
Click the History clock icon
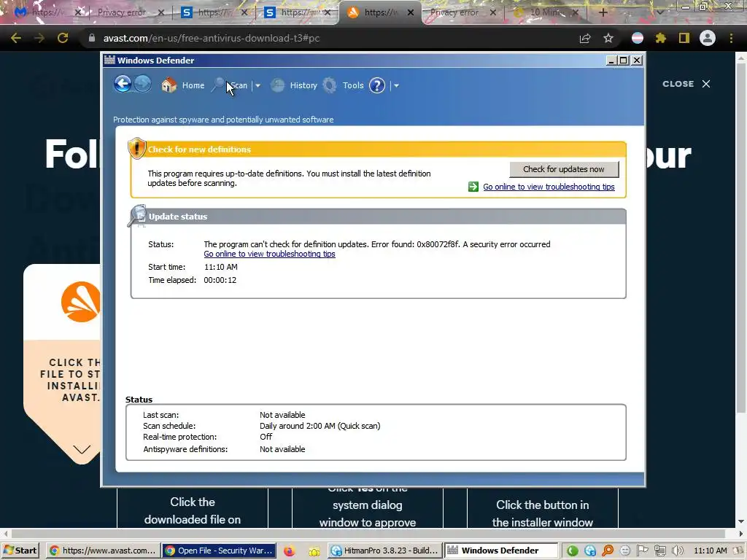(x=277, y=85)
